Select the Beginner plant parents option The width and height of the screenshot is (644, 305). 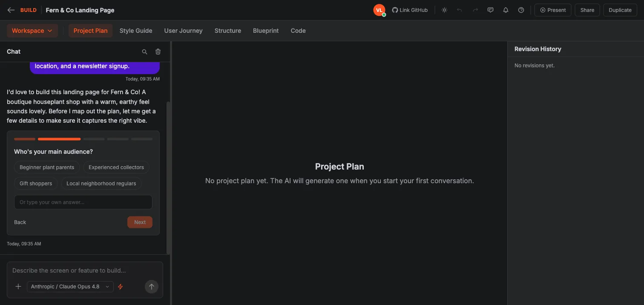47,167
